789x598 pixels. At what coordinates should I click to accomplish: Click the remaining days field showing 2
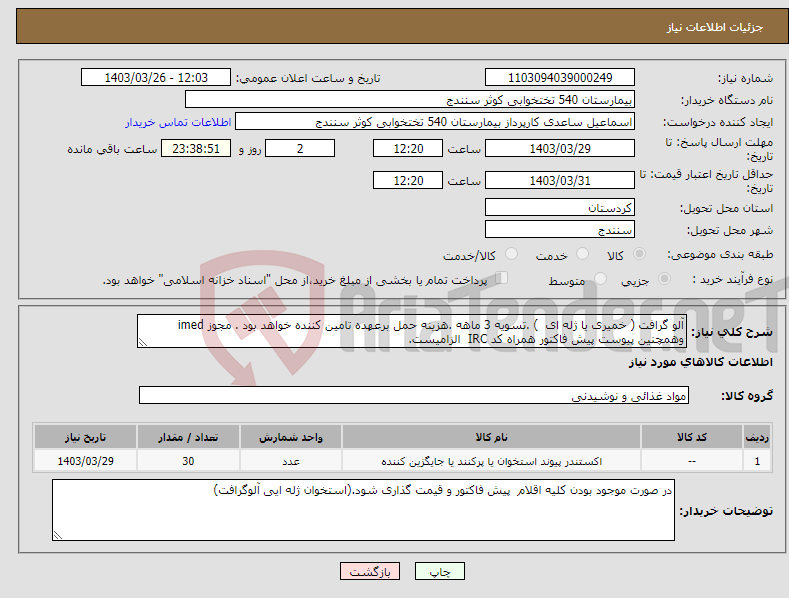[x=300, y=148]
